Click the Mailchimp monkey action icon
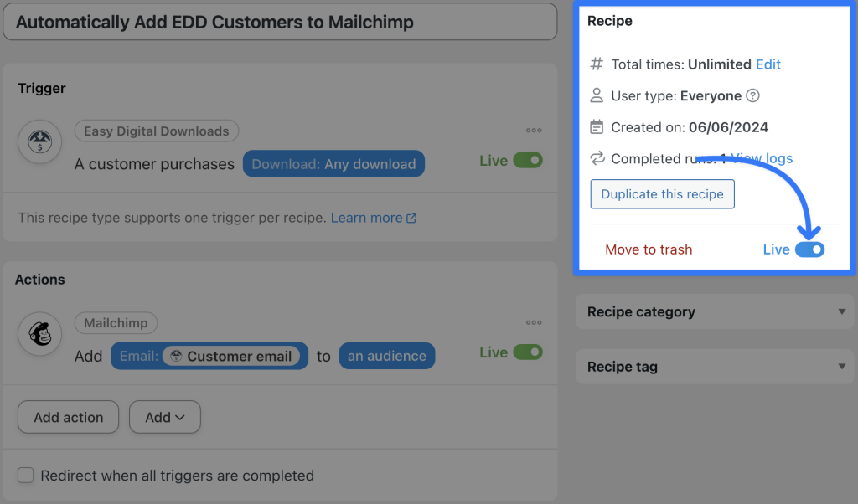This screenshot has height=504, width=858. [41, 334]
